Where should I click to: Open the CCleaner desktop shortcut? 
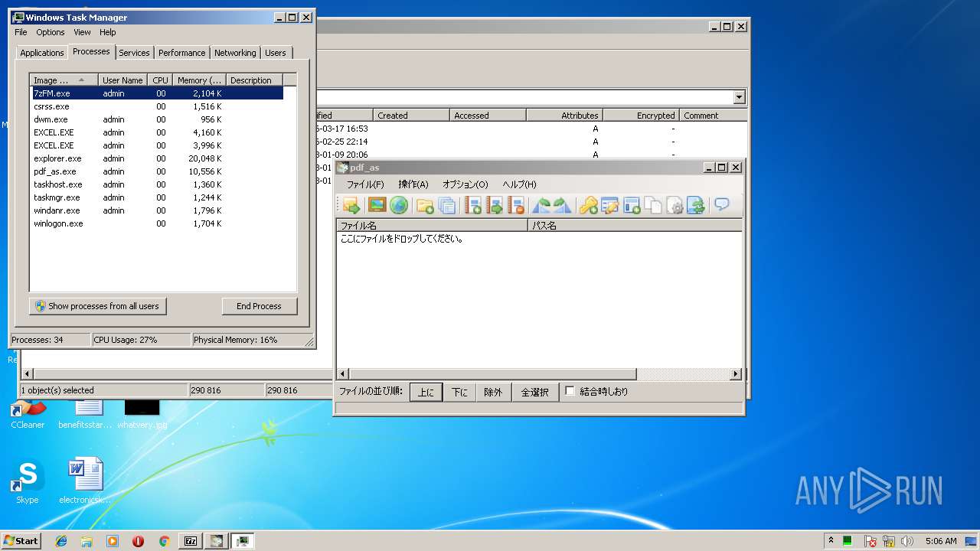click(28, 414)
